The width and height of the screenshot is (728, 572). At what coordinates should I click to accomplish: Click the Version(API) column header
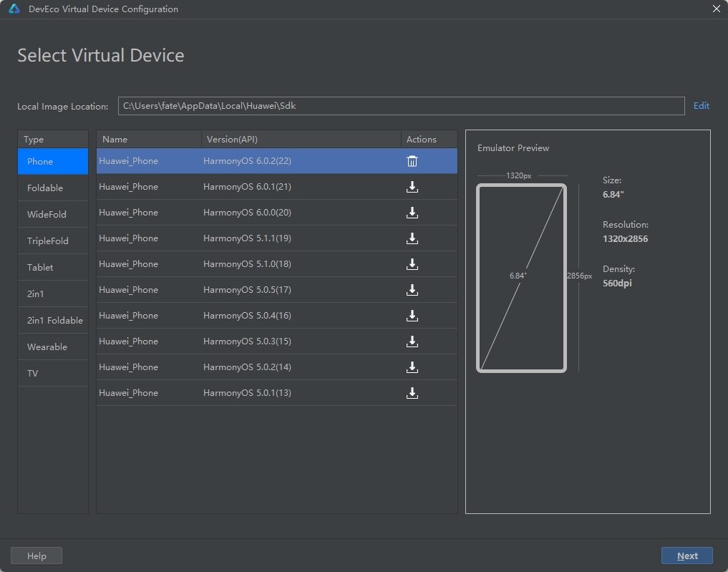tap(301, 140)
